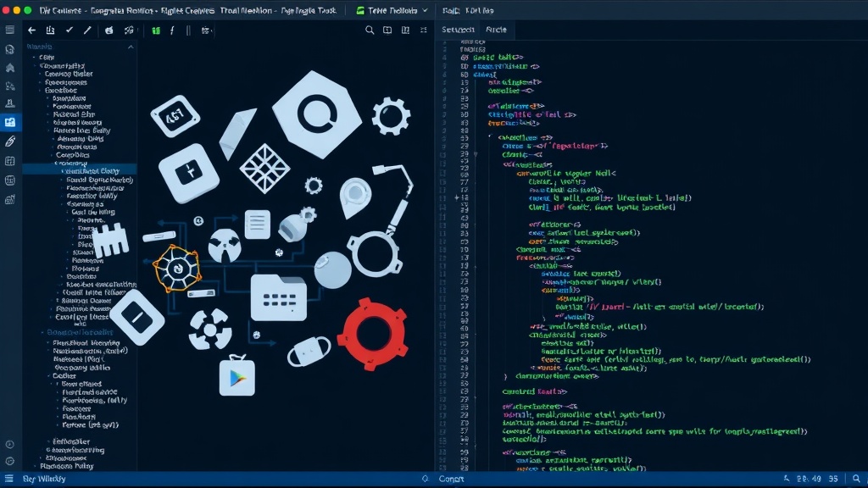Click the apple-shaped toolbar icon

[109, 30]
